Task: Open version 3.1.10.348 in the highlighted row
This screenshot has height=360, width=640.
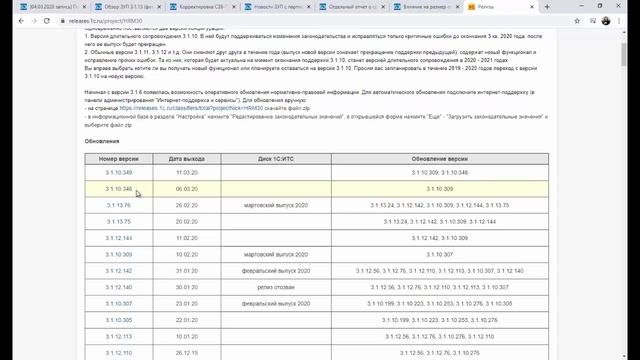Action: tap(119, 189)
